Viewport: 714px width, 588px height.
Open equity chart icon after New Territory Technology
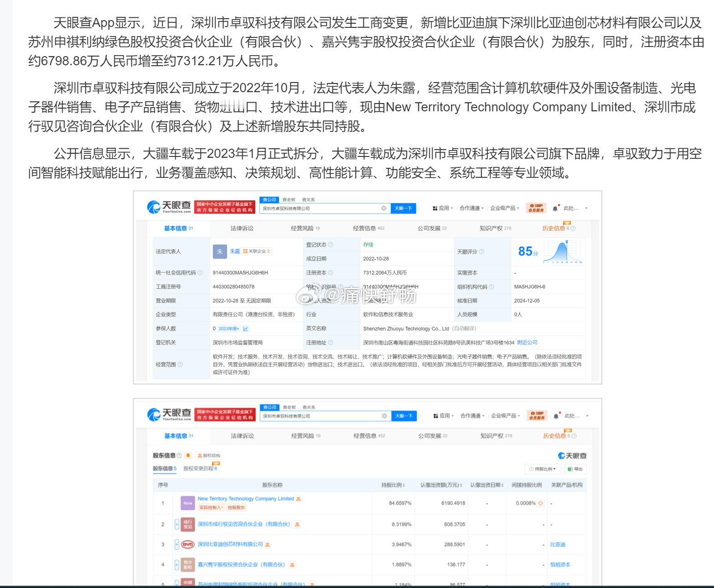point(299,499)
